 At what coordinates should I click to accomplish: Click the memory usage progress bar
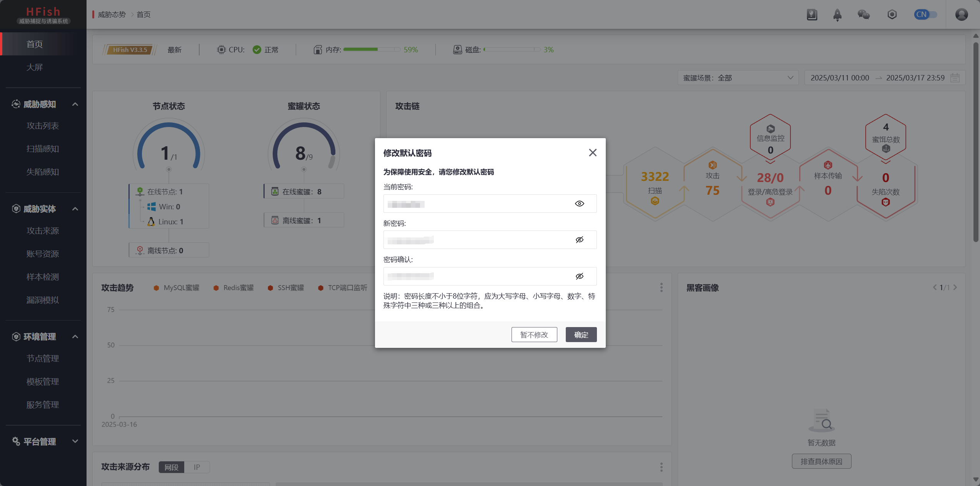click(372, 50)
